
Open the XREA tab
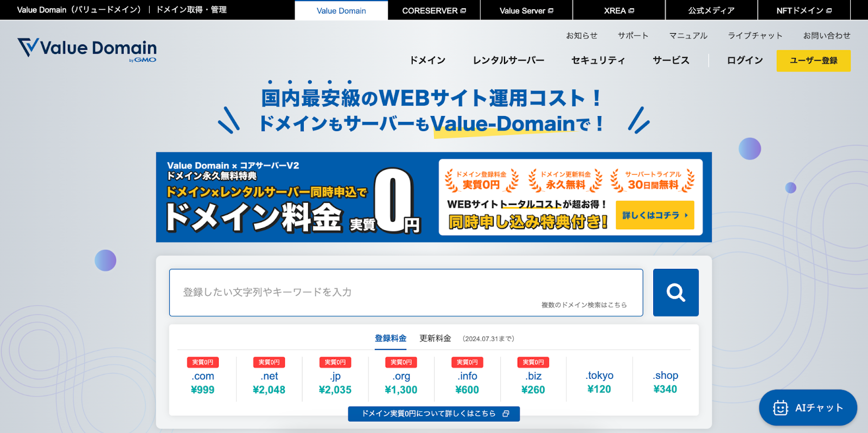(619, 10)
